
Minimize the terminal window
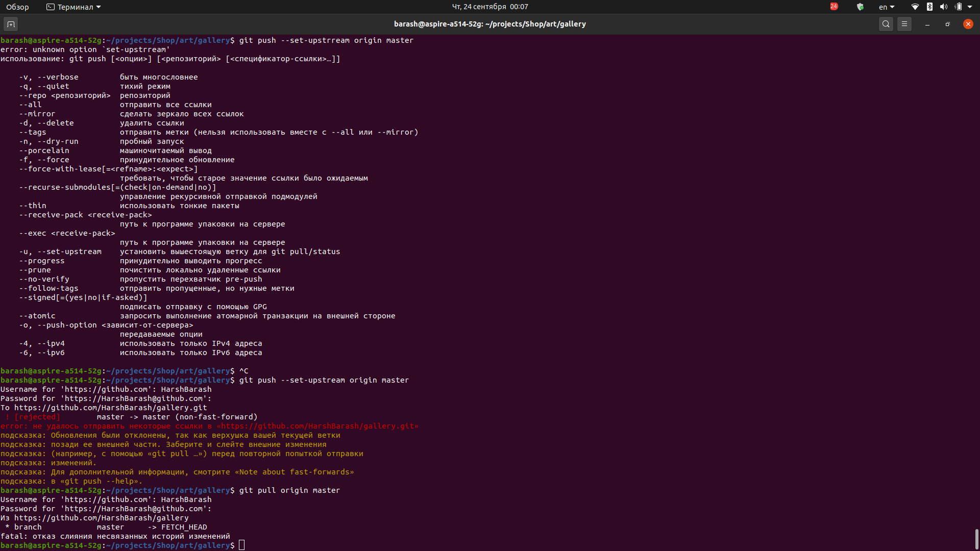[927, 24]
